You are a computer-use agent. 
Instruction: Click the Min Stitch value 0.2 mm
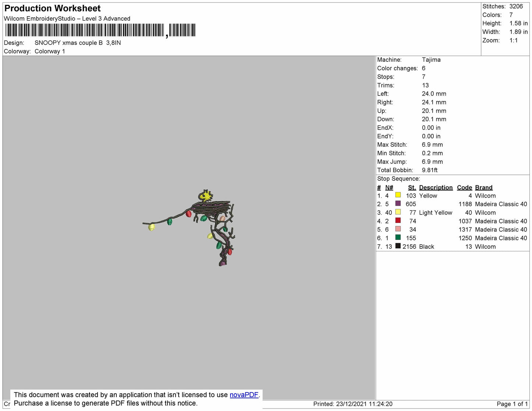[x=432, y=153]
